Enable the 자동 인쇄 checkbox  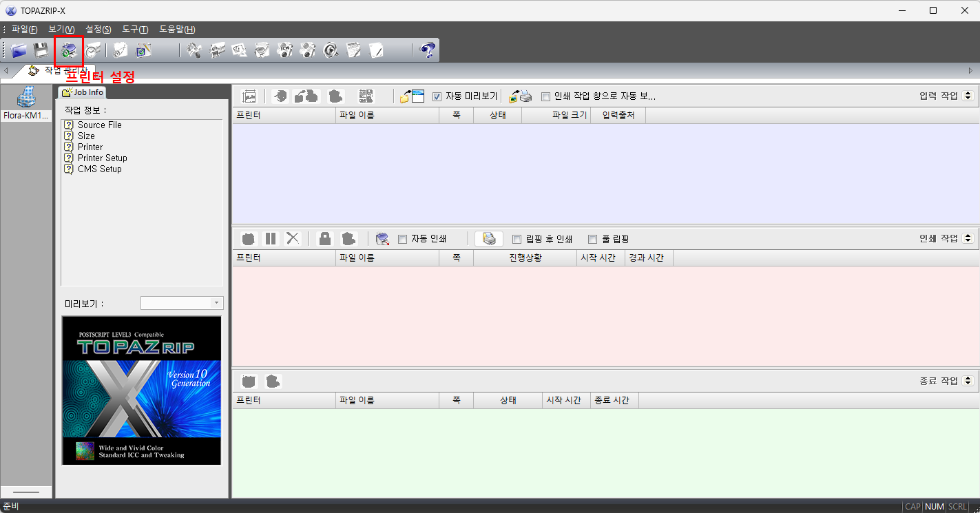(x=403, y=239)
